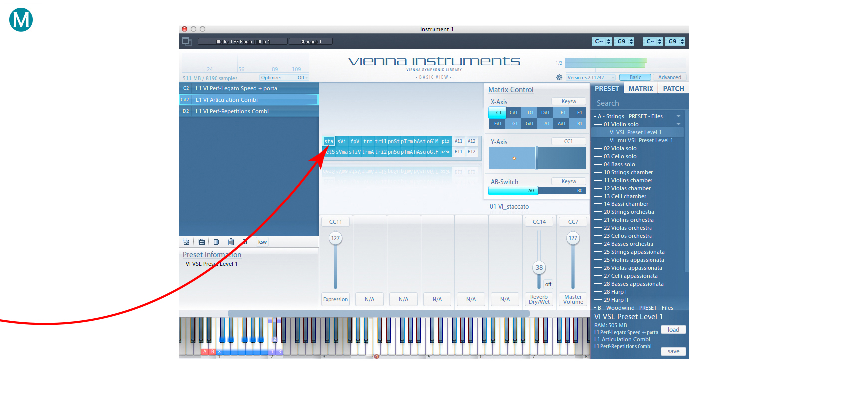Open the MIDI In port dropdown

coord(242,41)
